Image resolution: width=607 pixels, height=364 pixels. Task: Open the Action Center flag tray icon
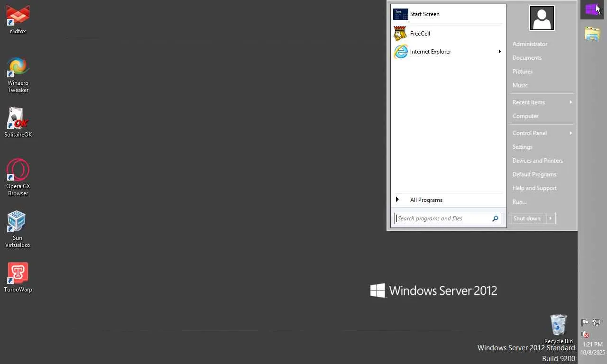point(585,323)
